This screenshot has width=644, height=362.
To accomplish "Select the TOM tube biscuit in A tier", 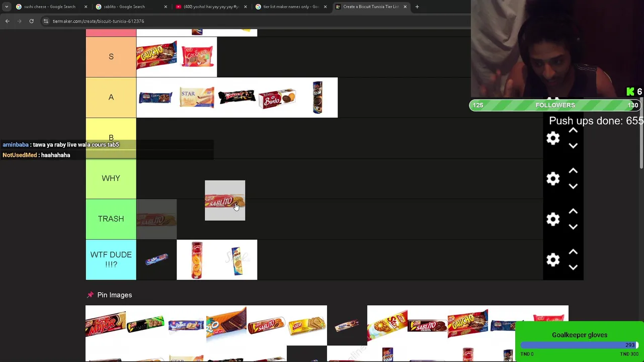I will [x=317, y=98].
